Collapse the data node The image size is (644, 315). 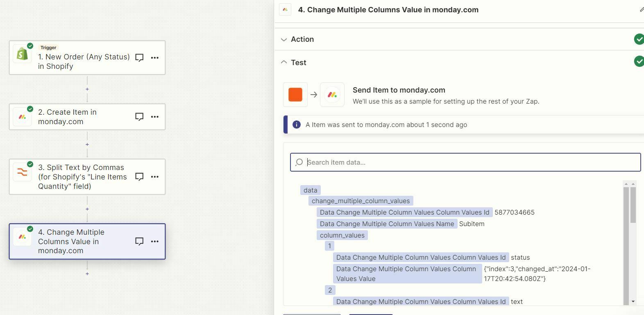coord(311,190)
